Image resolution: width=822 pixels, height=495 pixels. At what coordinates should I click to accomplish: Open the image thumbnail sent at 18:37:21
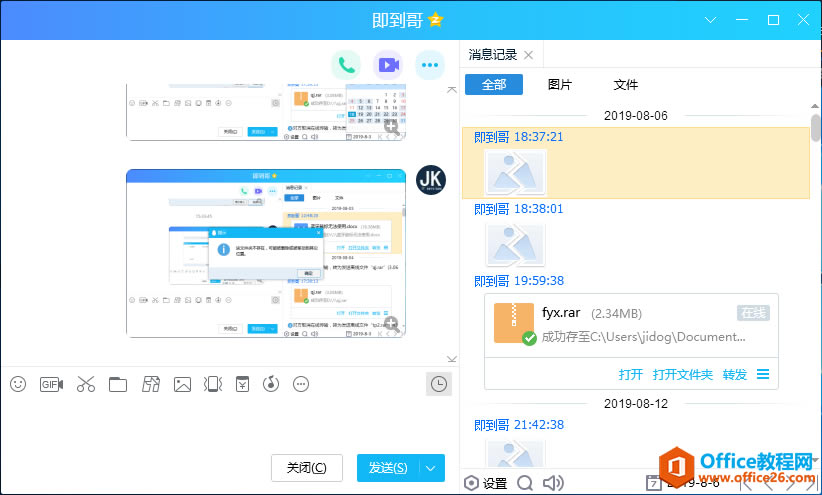click(x=515, y=172)
